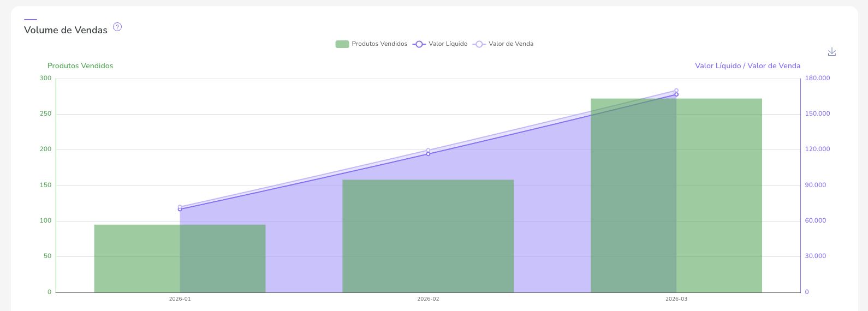Click the green Produtos Vendidos legend swatch
The image size is (868, 311).
point(342,44)
